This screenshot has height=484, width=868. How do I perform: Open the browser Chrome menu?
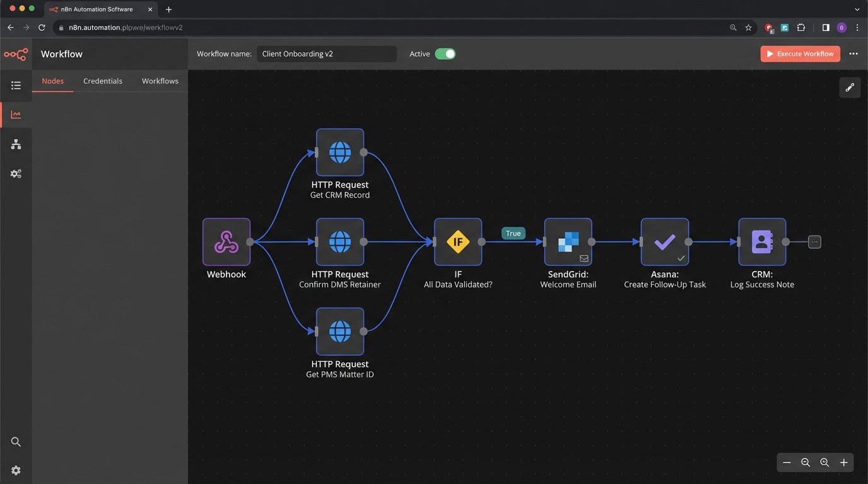click(857, 28)
